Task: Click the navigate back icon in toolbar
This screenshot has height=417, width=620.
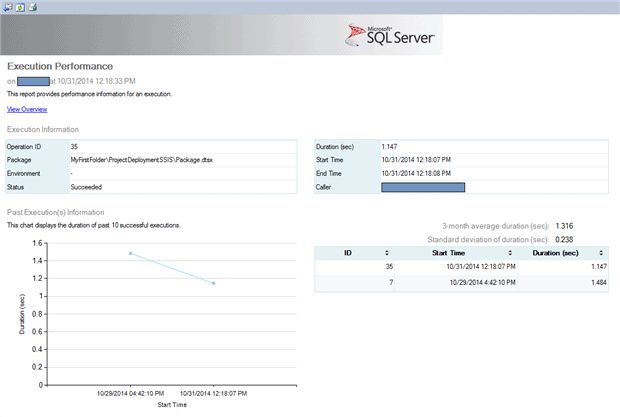Action: tap(7, 6)
